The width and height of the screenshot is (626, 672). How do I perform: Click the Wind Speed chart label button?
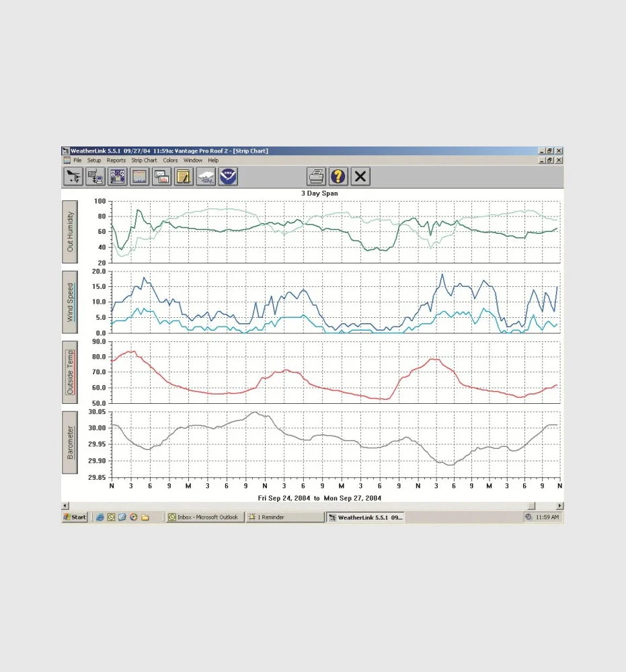click(x=70, y=302)
